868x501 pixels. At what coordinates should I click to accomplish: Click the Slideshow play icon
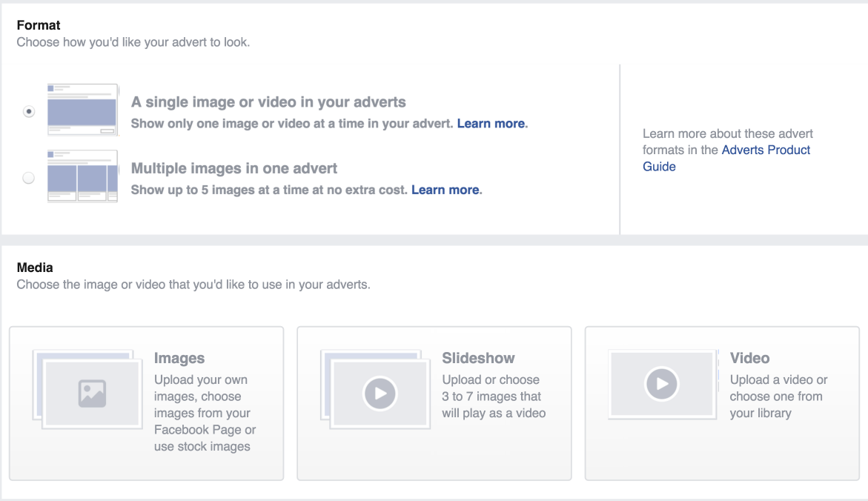coord(380,394)
